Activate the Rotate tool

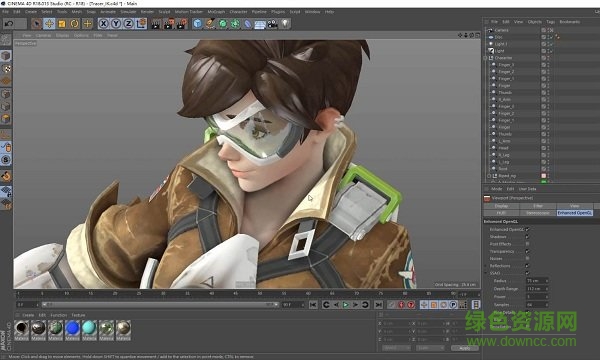coord(75,24)
